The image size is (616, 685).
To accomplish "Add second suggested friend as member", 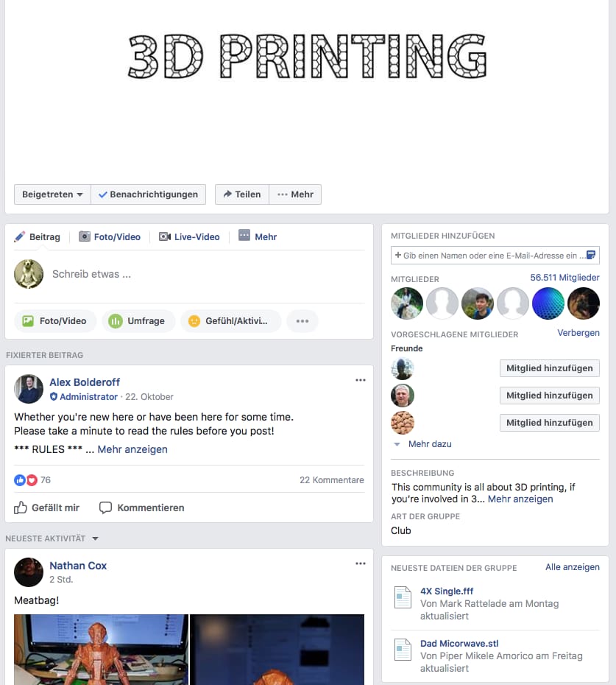I will (x=550, y=396).
